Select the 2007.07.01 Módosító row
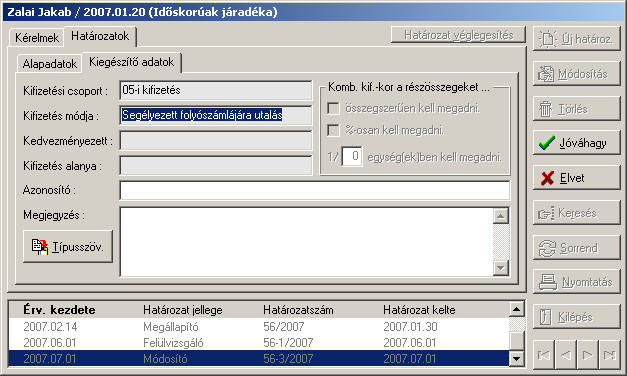Image resolution: width=627 pixels, height=376 pixels. 259,358
